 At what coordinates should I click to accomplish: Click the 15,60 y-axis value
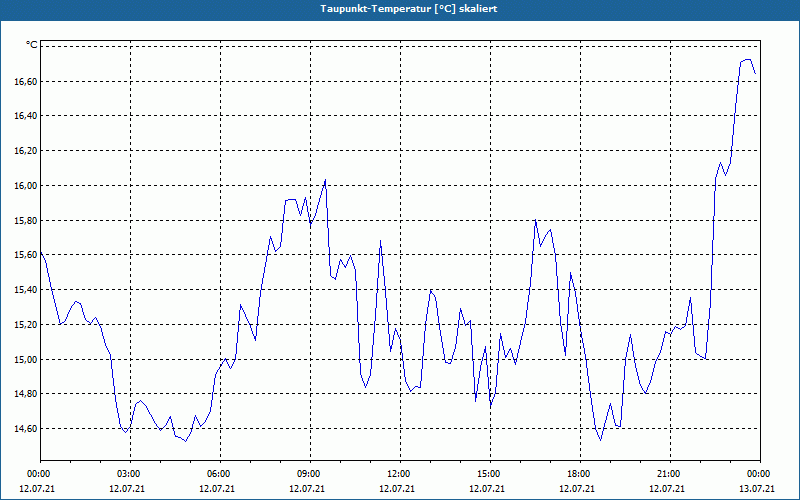(26, 255)
